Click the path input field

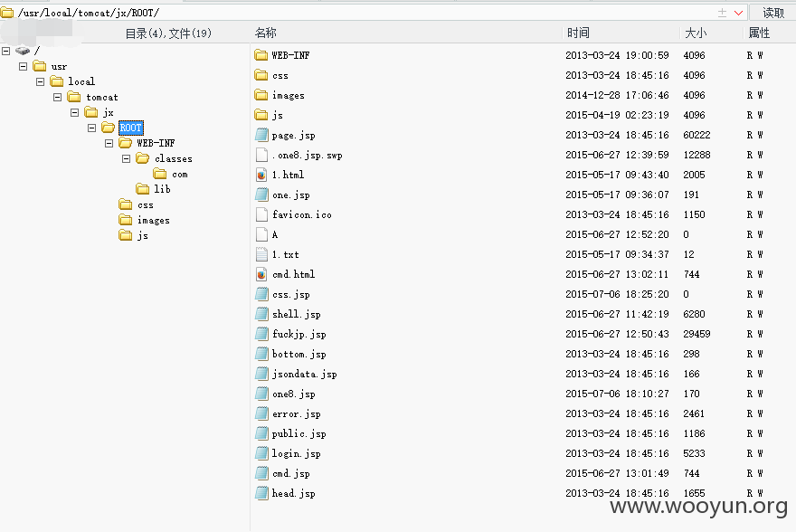click(365, 13)
